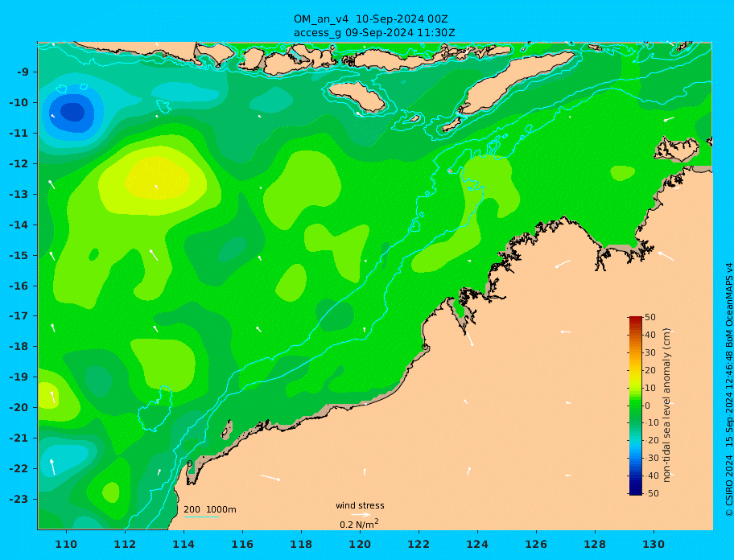Viewport: 734px width, 560px height.
Task: Click the colorbar tick label "0"
Action: click(x=647, y=406)
